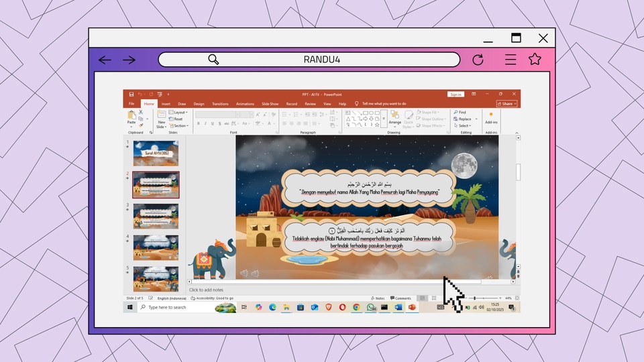This screenshot has height=362, width=644.
Task: Click the Find icon in Editing group
Action: (x=460, y=112)
